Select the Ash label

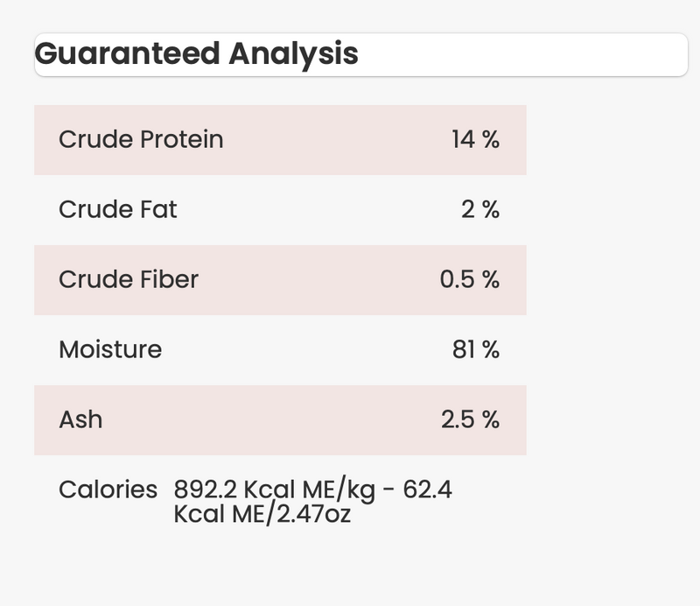80,419
